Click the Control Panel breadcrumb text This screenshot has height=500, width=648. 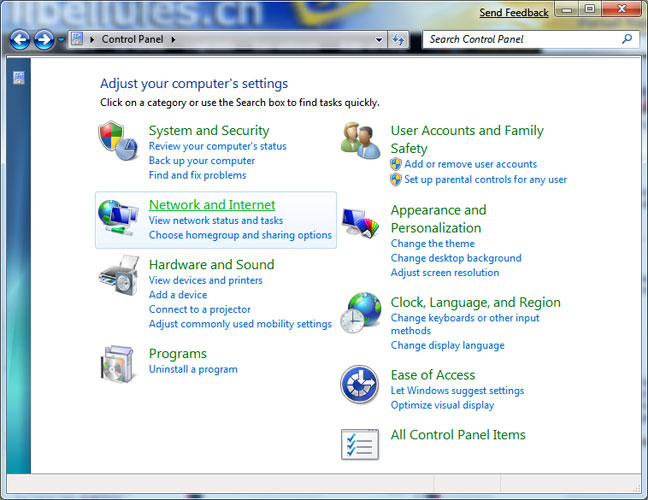[132, 39]
